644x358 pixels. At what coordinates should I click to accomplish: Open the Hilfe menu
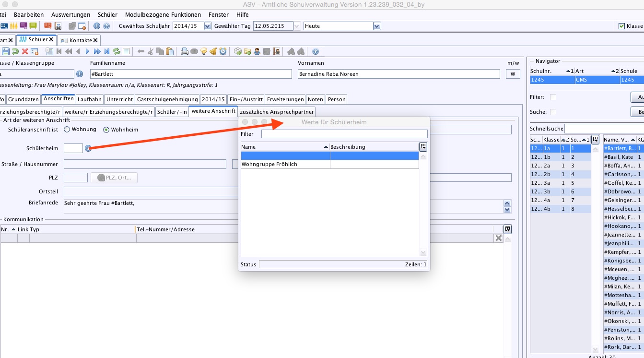point(243,15)
